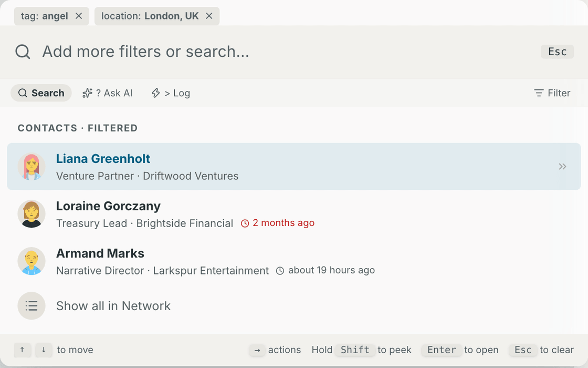
Task: Click the CONTACTS · FILTERED heading
Action: (x=78, y=128)
